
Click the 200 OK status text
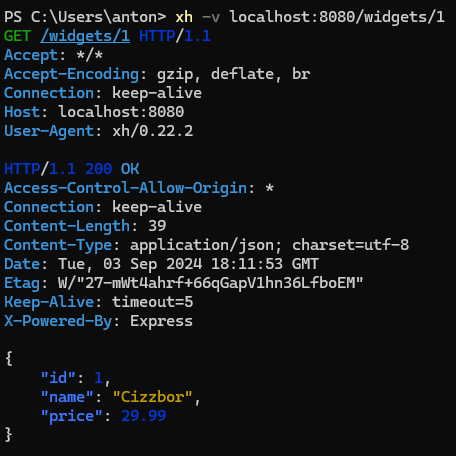pyautogui.click(x=112, y=169)
